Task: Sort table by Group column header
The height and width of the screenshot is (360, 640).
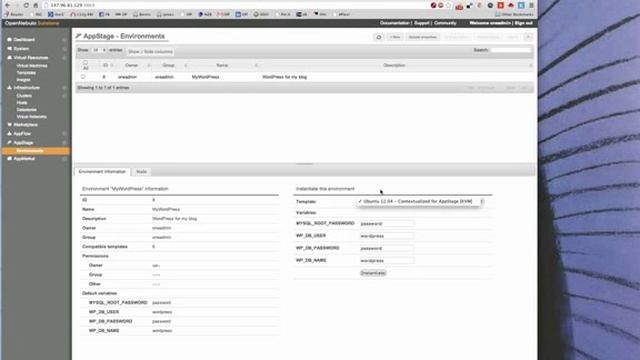Action: click(x=168, y=65)
